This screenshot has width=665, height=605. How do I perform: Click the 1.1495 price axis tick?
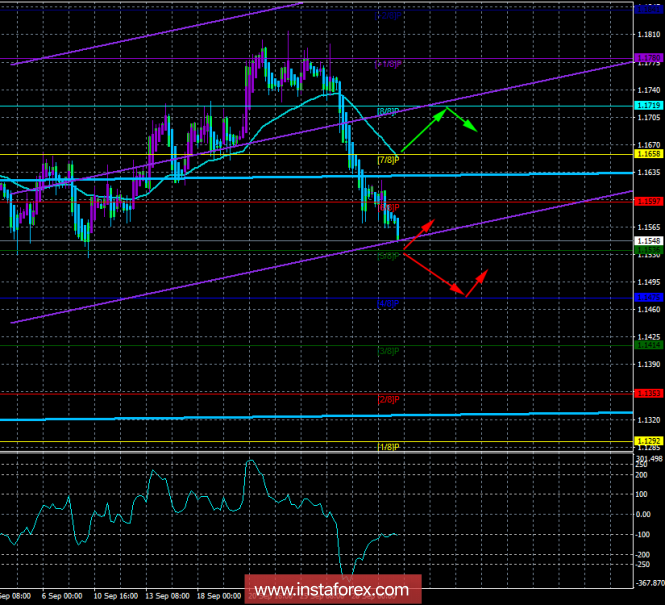pos(649,282)
